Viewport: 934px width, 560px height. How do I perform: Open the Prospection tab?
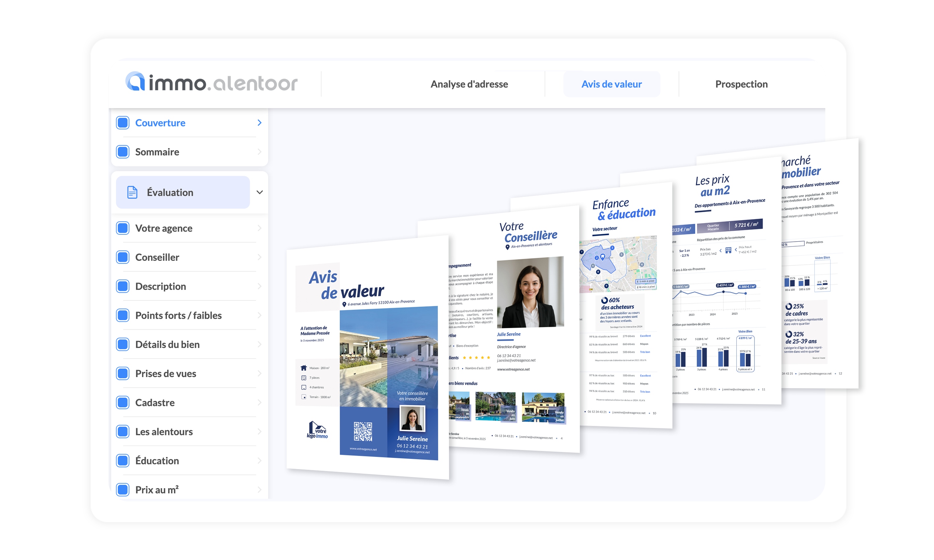(741, 84)
